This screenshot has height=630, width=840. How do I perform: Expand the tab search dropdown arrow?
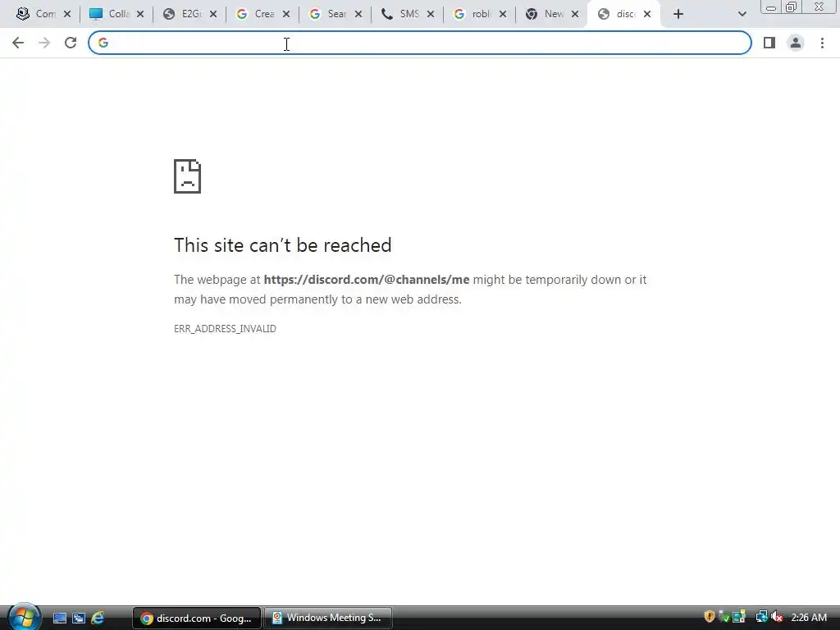742,14
